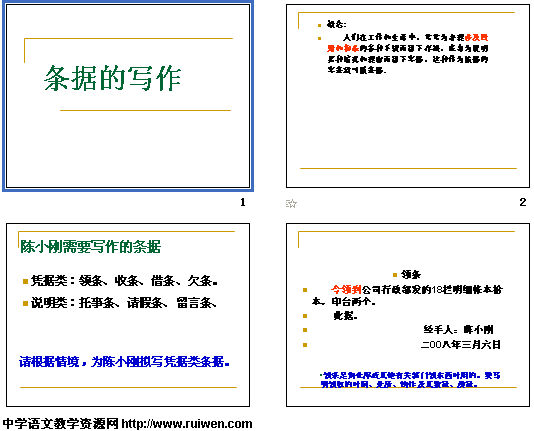Click the heading 陈小刚需要写作的条据
Image resolution: width=534 pixels, height=431 pixels.
click(90, 246)
